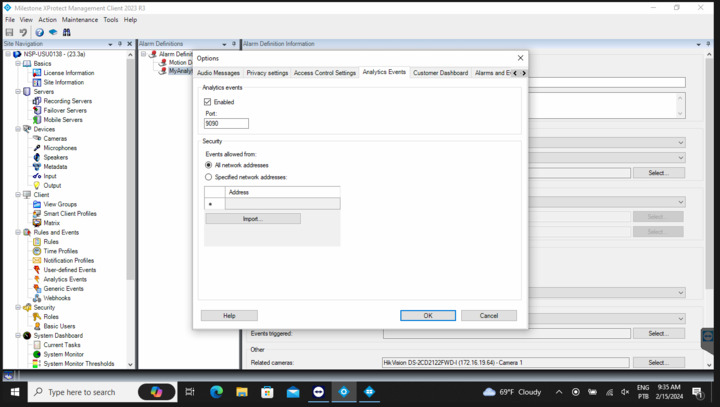Click the Save icon in the toolbar

[x=9, y=32]
